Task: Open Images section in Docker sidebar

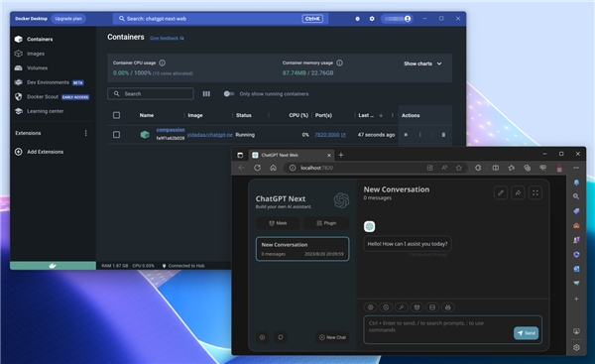Action: click(36, 54)
